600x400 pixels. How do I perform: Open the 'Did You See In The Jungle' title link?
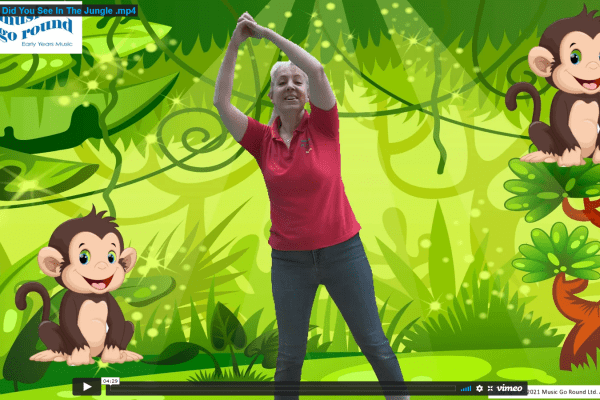click(70, 8)
